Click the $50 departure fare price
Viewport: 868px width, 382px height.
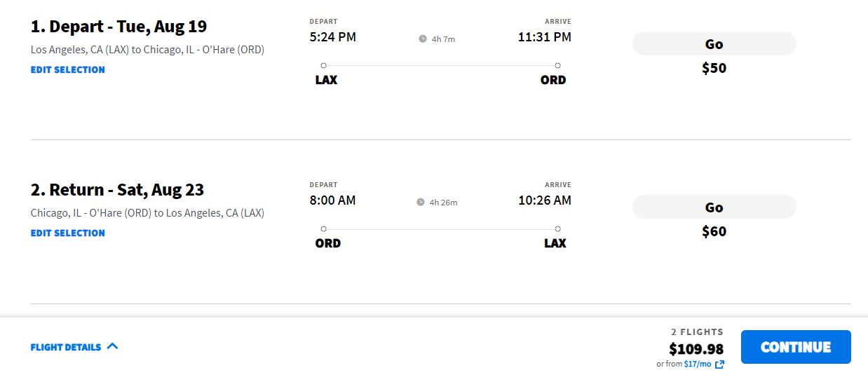(714, 69)
